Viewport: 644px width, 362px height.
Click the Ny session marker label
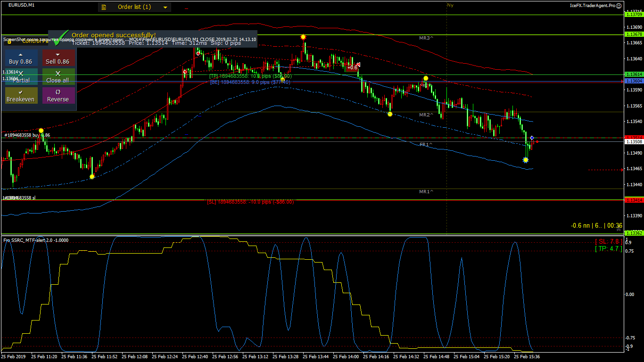450,5
